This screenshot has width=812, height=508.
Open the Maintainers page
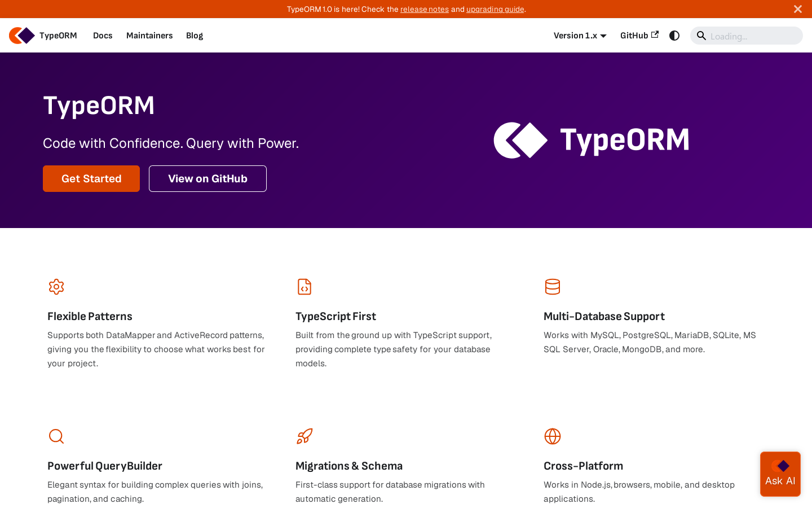point(149,36)
